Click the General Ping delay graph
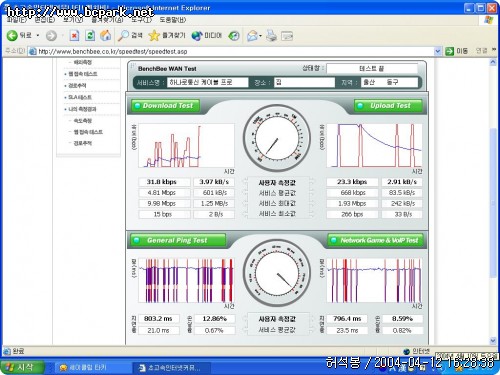Image resolution: width=500 pixels, height=375 pixels. coord(186,281)
